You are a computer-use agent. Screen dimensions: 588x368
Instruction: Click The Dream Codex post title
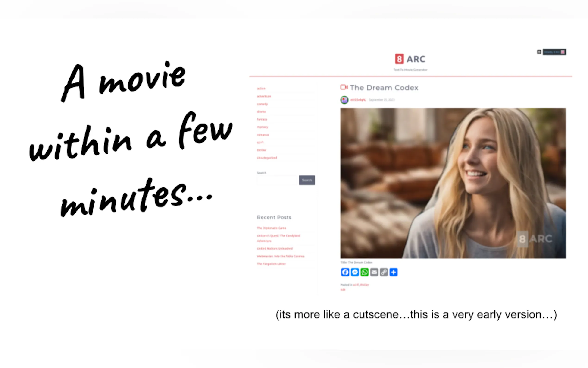pyautogui.click(x=384, y=88)
